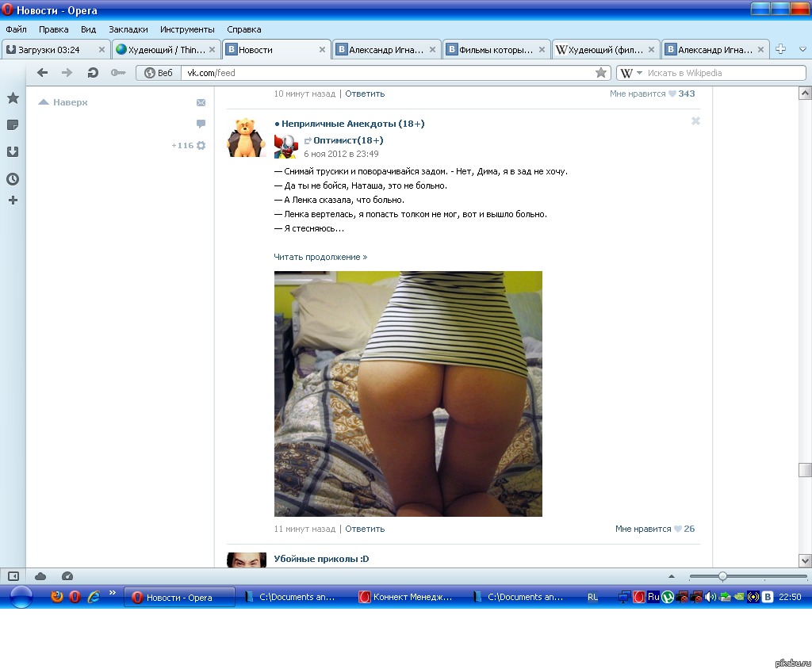812x669 pixels.
Task: Adjust the zoom slider in status bar
Action: click(x=722, y=576)
